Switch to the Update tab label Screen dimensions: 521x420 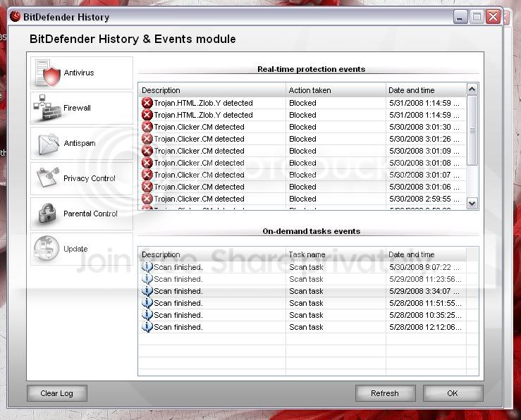click(x=75, y=249)
